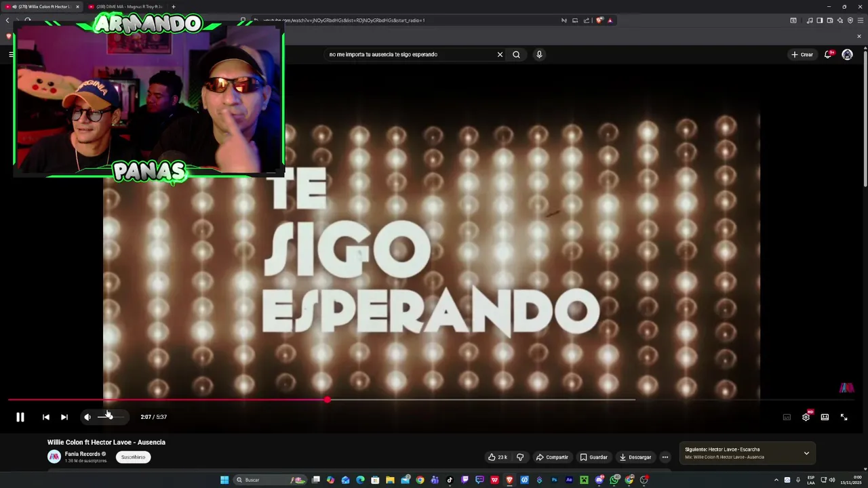868x488 pixels.
Task: Dislike the video
Action: coord(520,457)
